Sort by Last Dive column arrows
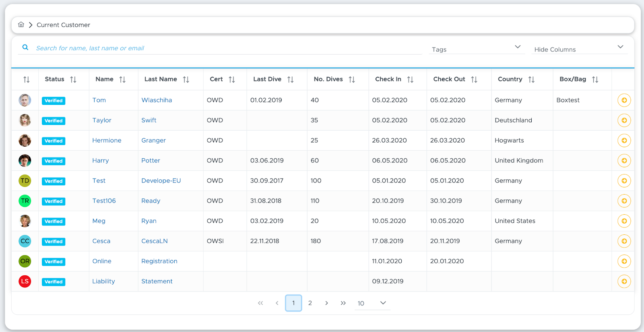The width and height of the screenshot is (644, 332). click(291, 80)
